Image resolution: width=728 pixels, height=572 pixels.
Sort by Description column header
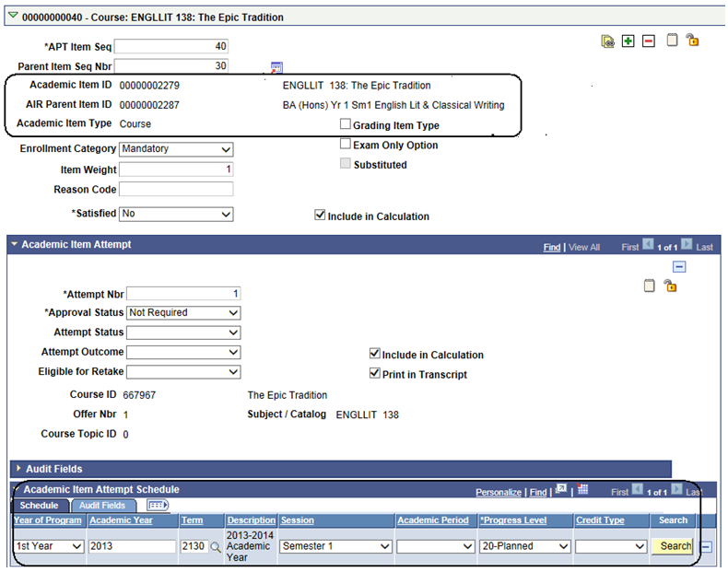coord(252,520)
